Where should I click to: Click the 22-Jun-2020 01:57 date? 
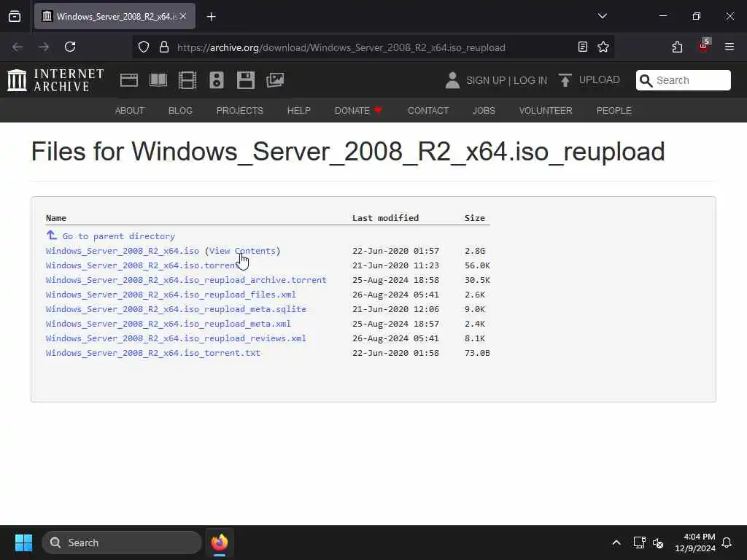click(x=396, y=251)
